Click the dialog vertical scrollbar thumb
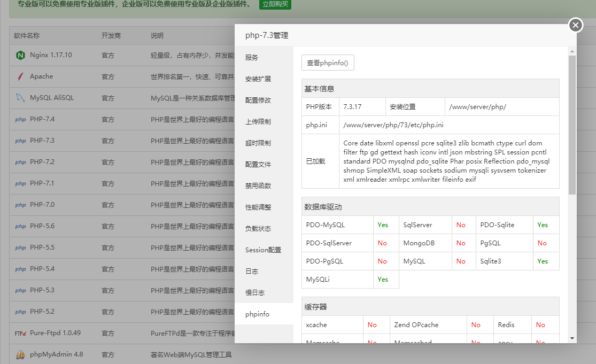Viewport: 596px width, 364px height. click(572, 125)
